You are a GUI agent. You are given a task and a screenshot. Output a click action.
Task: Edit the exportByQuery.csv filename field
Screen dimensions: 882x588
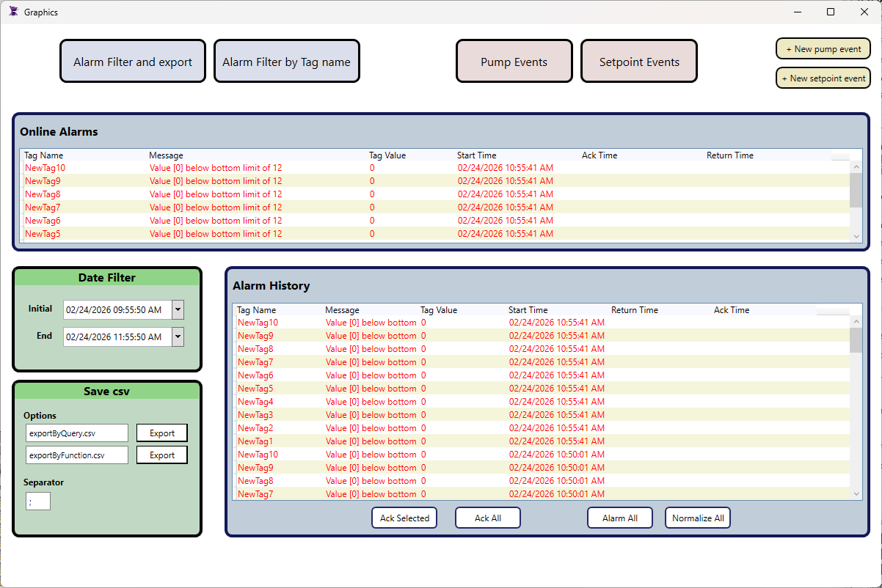coord(77,433)
